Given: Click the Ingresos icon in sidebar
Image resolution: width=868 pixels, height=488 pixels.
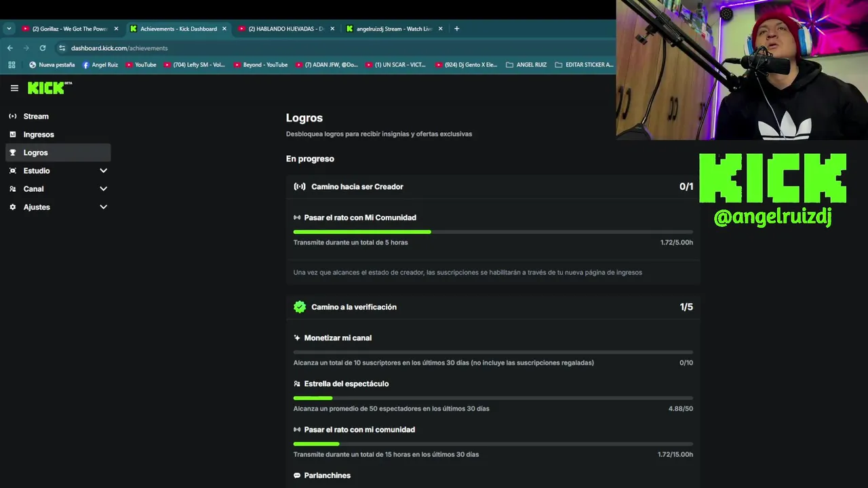Looking at the screenshot, I should (13, 134).
